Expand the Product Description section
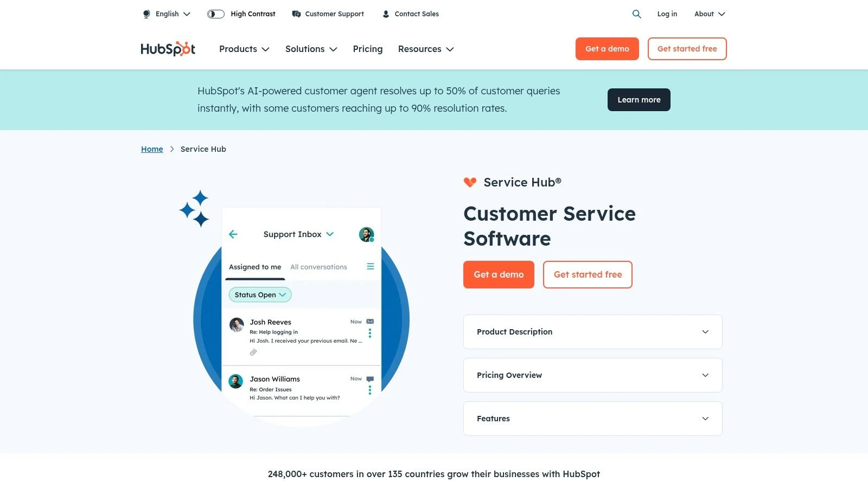The width and height of the screenshot is (868, 488). coord(593,332)
